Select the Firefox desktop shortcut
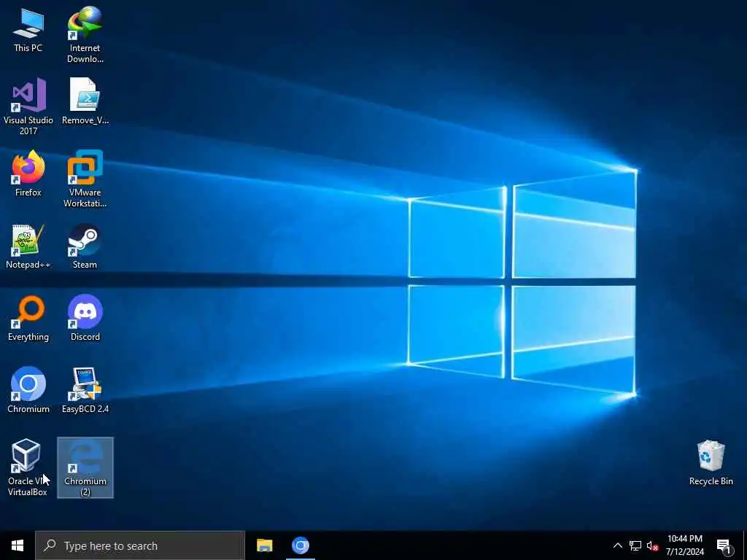Image resolution: width=747 pixels, height=560 pixels. pos(28,174)
